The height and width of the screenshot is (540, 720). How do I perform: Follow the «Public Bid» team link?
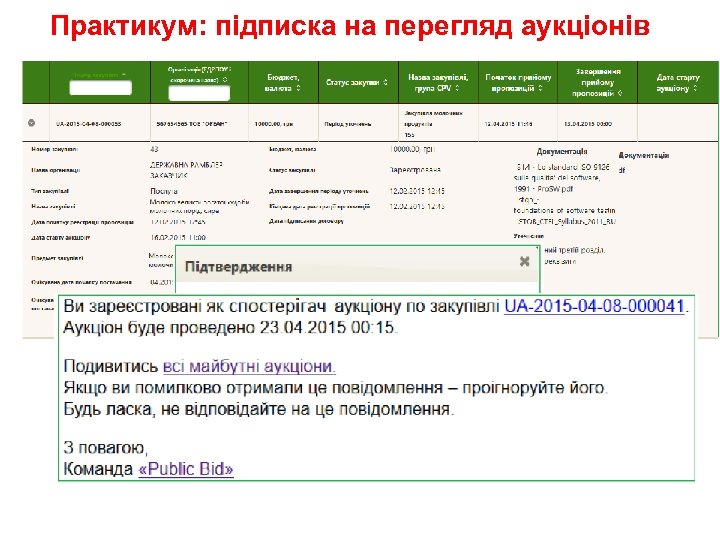click(186, 469)
